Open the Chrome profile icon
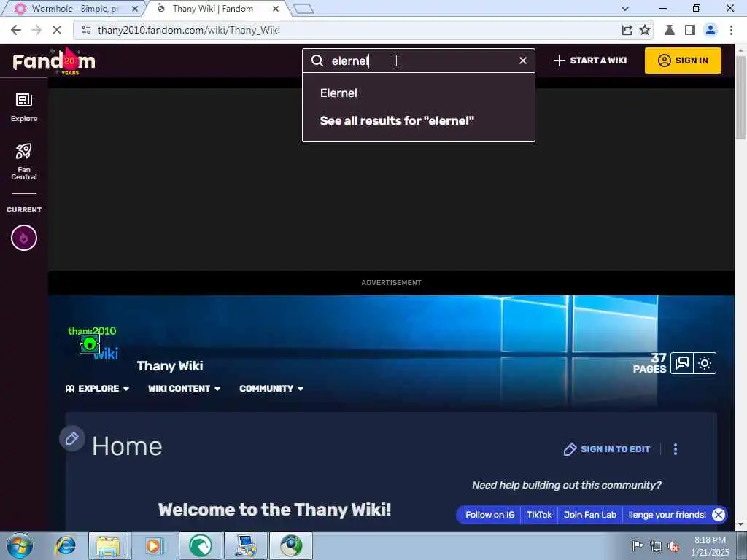 point(711,30)
